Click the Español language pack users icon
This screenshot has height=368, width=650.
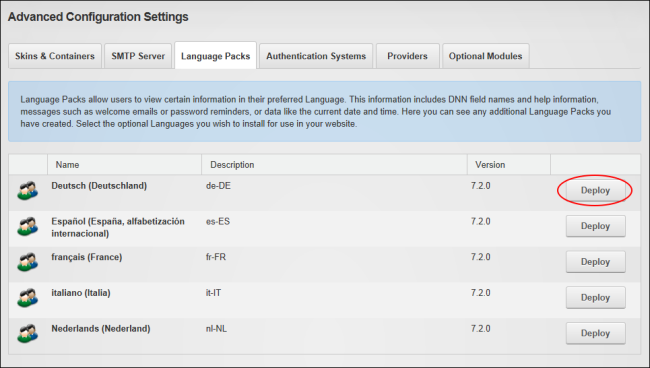(27, 227)
